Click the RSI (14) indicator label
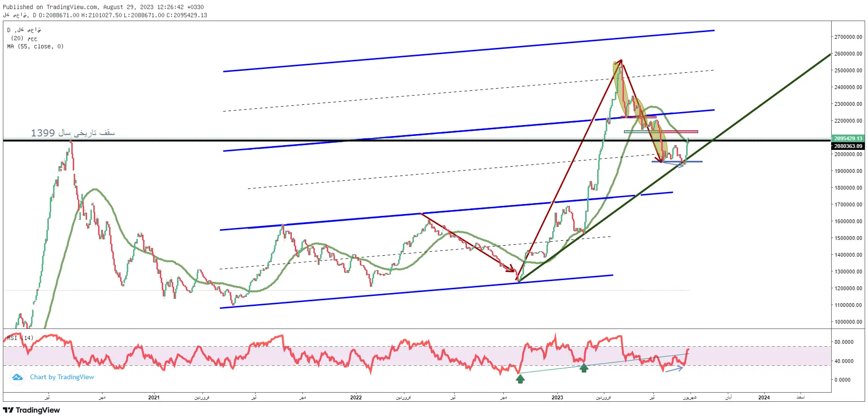868x419 pixels. click(20, 338)
